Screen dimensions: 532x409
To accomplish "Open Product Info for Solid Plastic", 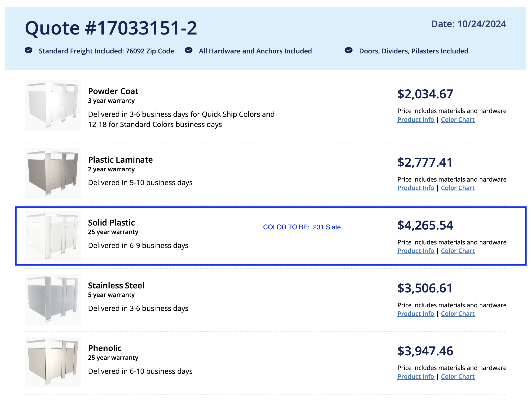I will [416, 251].
